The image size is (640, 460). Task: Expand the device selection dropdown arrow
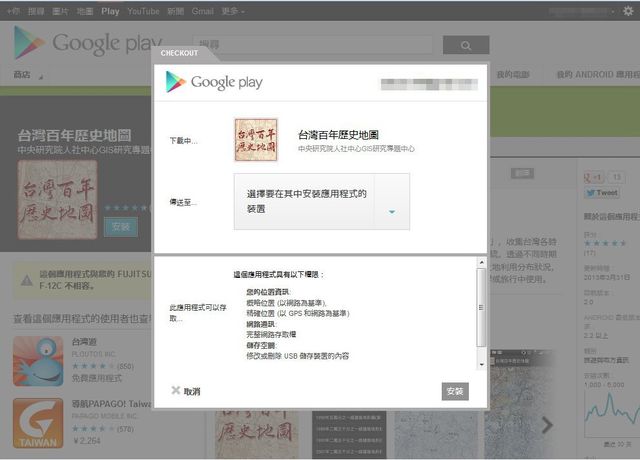392,211
